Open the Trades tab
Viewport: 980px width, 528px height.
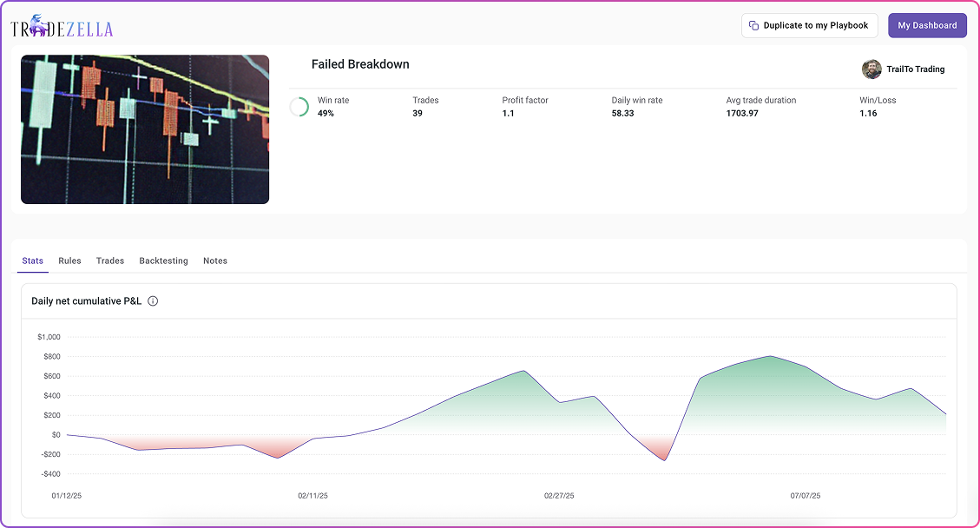[x=110, y=261]
